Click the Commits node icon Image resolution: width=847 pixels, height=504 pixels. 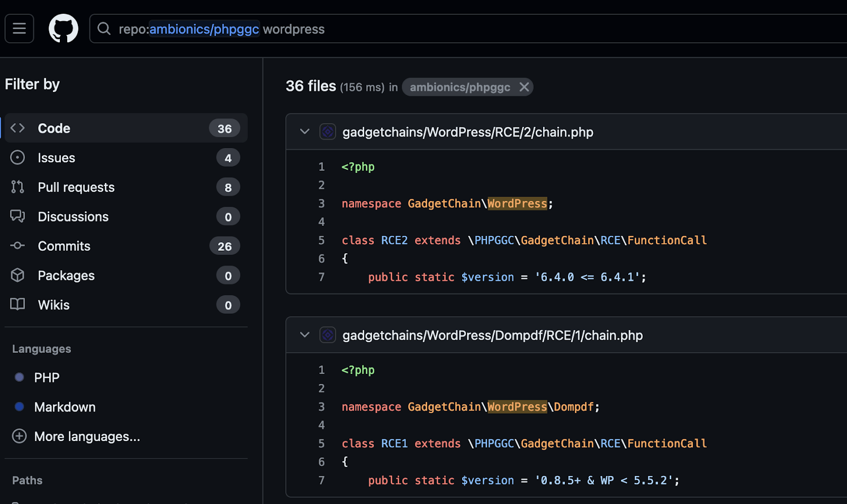coord(17,245)
